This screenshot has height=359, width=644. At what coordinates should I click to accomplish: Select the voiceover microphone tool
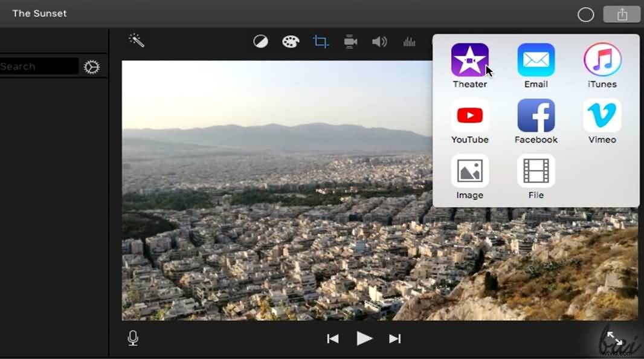132,338
